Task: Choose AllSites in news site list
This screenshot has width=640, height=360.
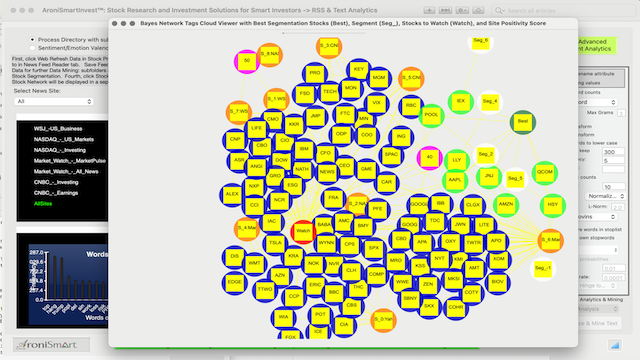Action: pyautogui.click(x=43, y=204)
